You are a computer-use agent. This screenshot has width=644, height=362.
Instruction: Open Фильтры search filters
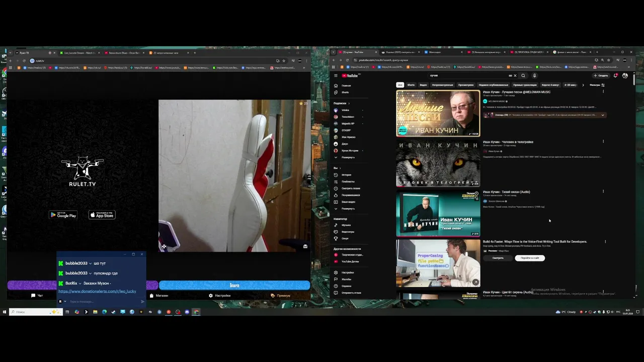597,85
